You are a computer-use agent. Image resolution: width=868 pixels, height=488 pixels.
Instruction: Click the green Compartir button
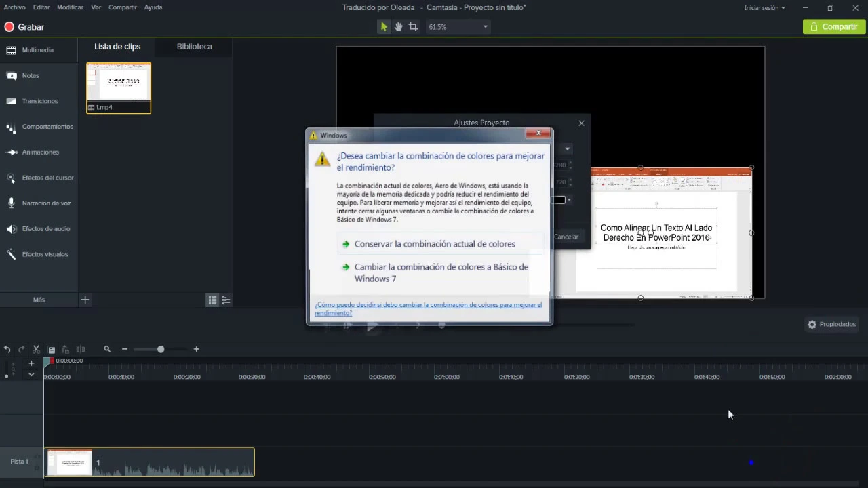pyautogui.click(x=833, y=26)
